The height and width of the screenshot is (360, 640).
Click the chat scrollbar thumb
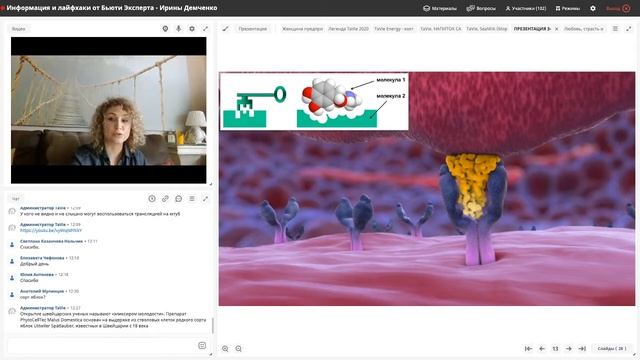(x=212, y=326)
